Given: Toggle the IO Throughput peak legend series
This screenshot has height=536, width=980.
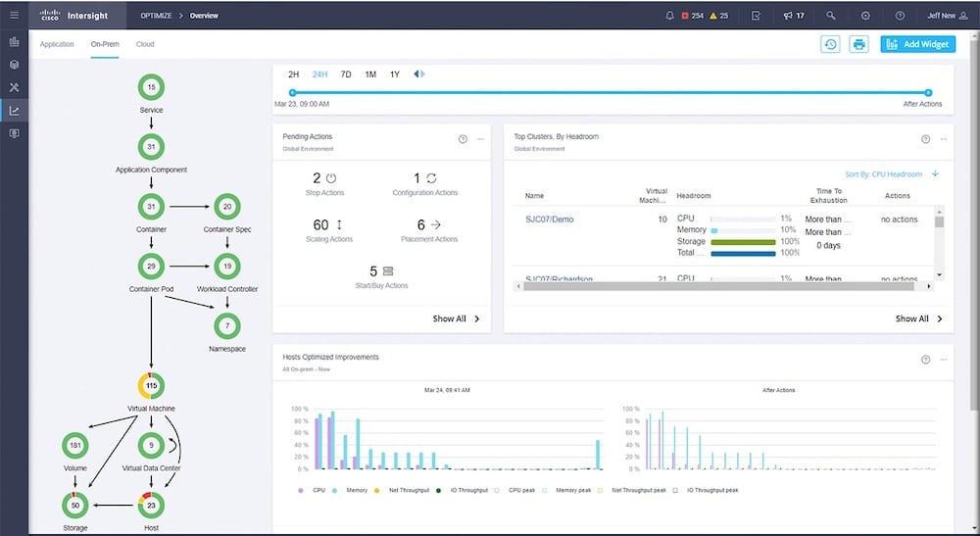Looking at the screenshot, I should click(706, 490).
